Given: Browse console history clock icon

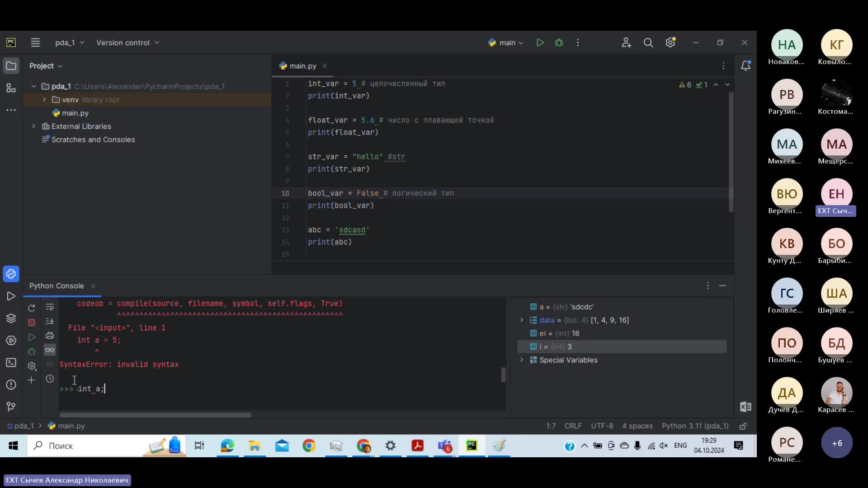Looking at the screenshot, I should (50, 379).
